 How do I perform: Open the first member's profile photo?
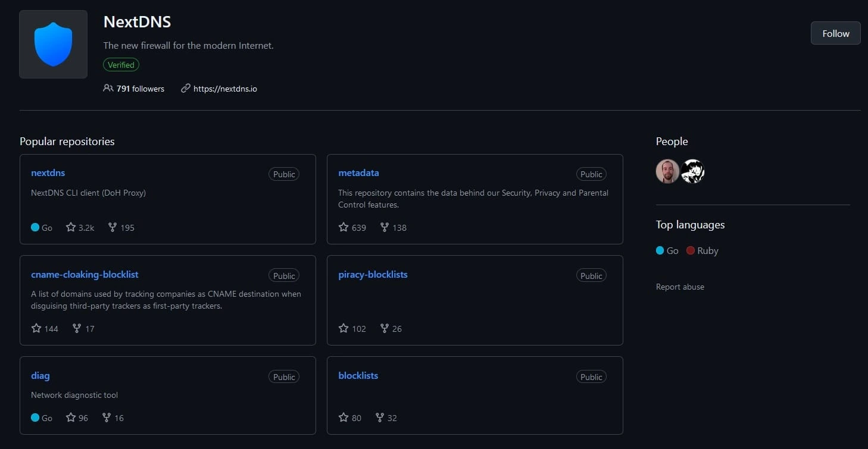pyautogui.click(x=667, y=171)
